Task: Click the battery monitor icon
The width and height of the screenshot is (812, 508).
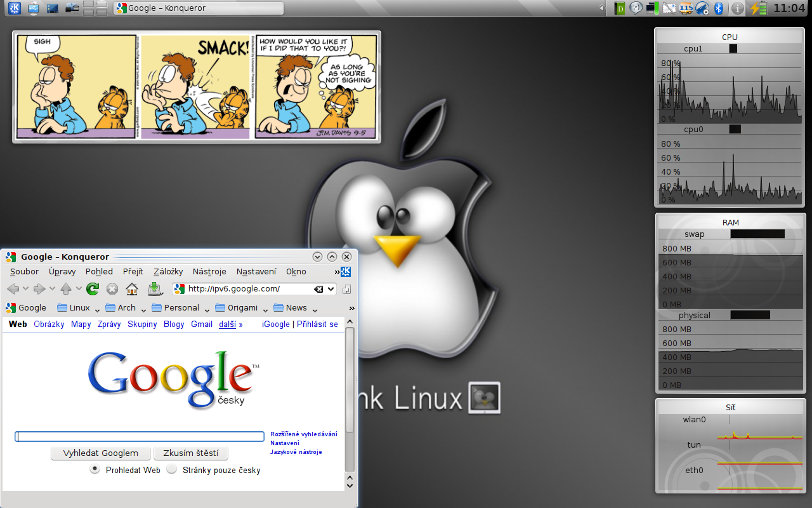Action: [x=758, y=8]
